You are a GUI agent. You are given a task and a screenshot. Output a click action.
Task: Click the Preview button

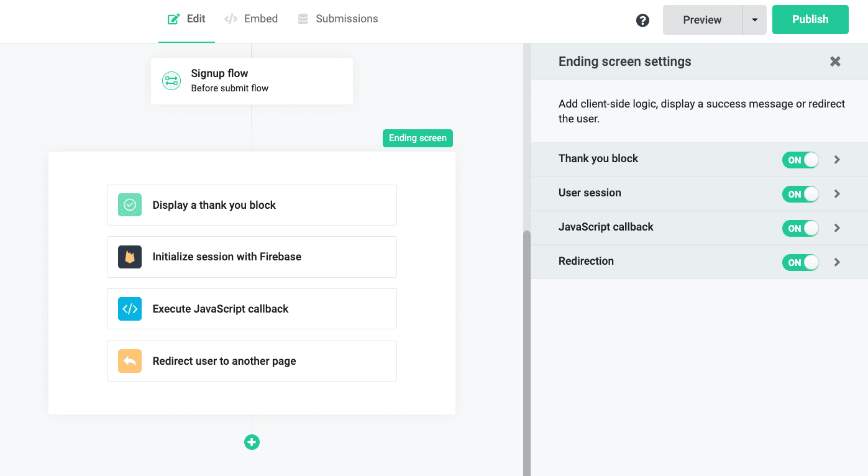pyautogui.click(x=702, y=20)
